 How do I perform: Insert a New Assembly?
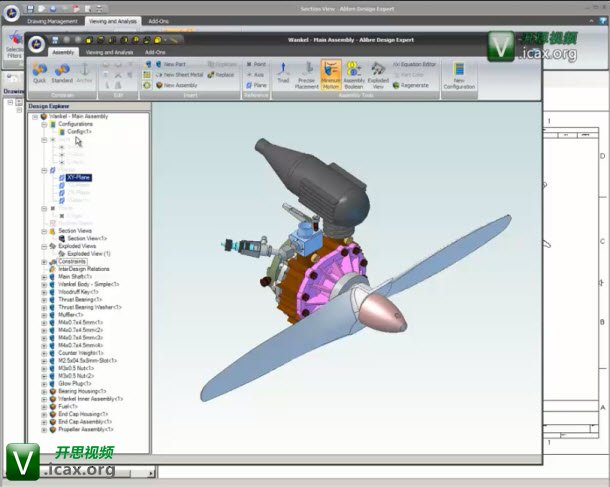coord(177,85)
